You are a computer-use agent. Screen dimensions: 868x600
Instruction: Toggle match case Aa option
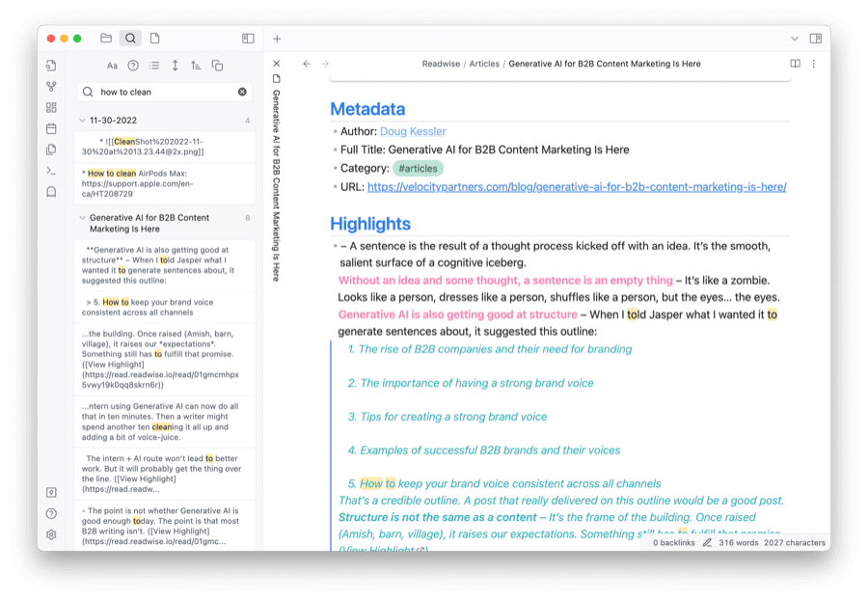(112, 66)
